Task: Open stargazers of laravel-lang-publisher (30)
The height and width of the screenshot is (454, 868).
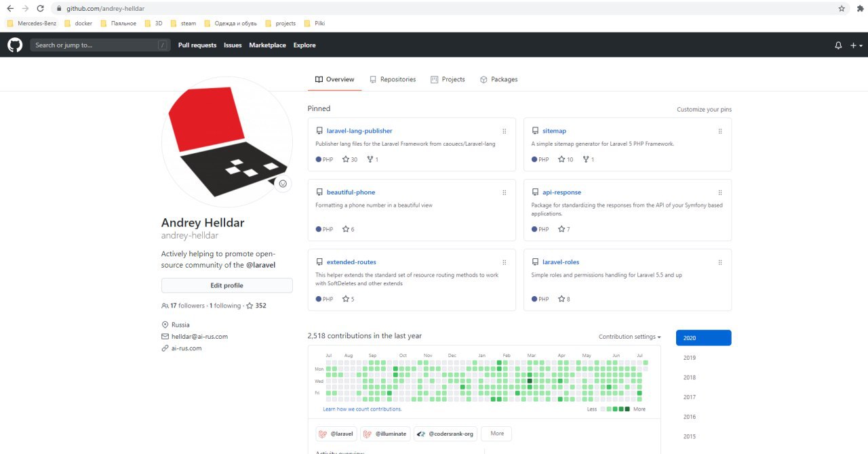Action: click(350, 159)
